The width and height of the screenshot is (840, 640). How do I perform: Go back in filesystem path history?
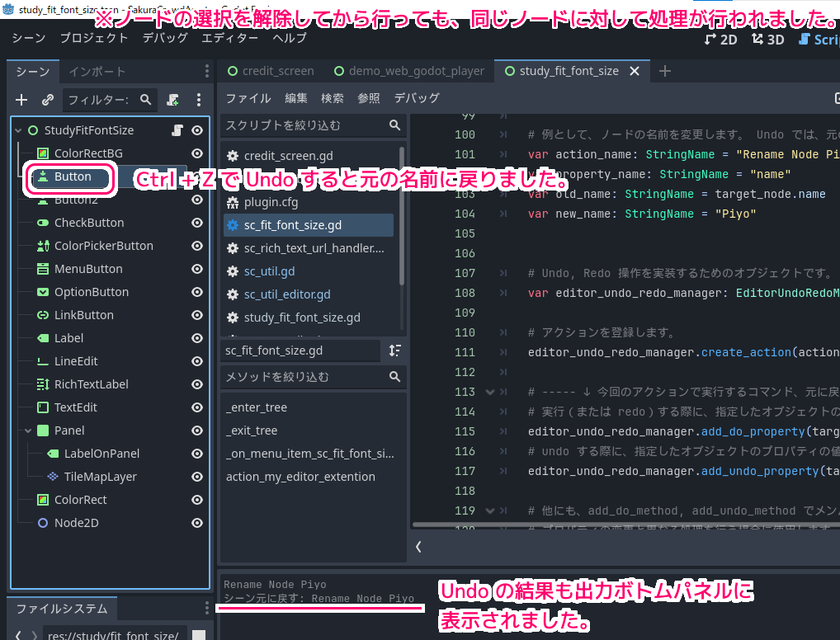pos(18,635)
